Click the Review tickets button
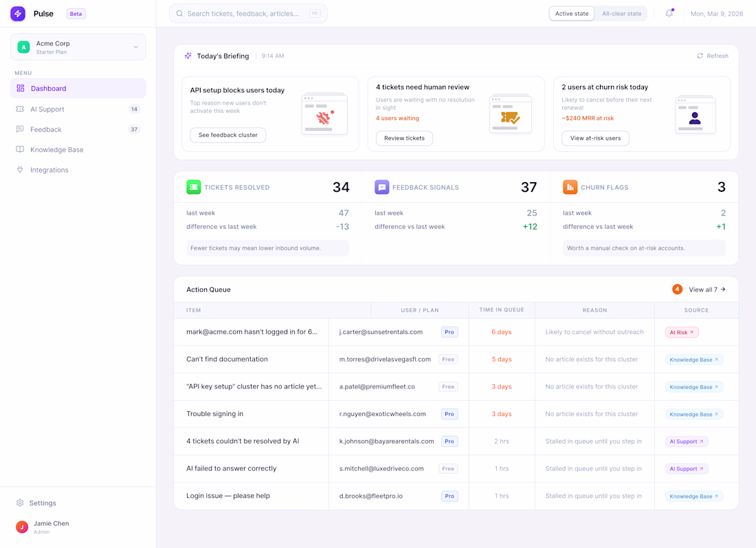The width and height of the screenshot is (756, 548). point(405,138)
